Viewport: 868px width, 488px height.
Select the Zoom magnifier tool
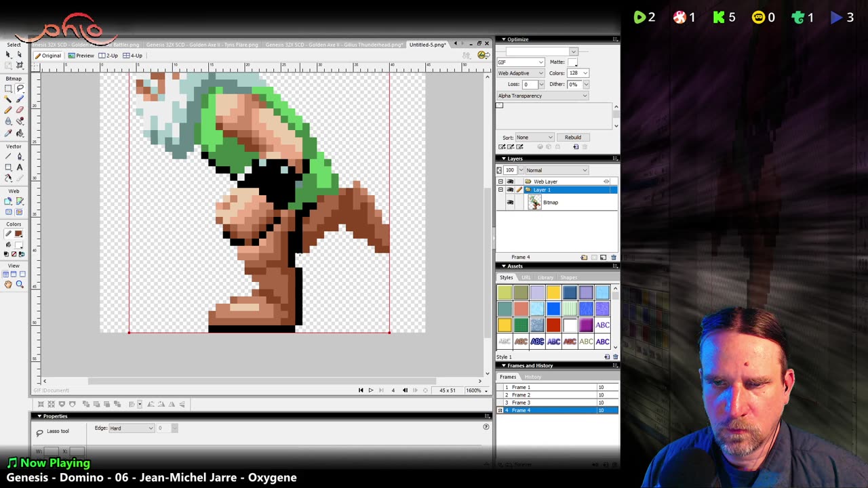tap(20, 285)
